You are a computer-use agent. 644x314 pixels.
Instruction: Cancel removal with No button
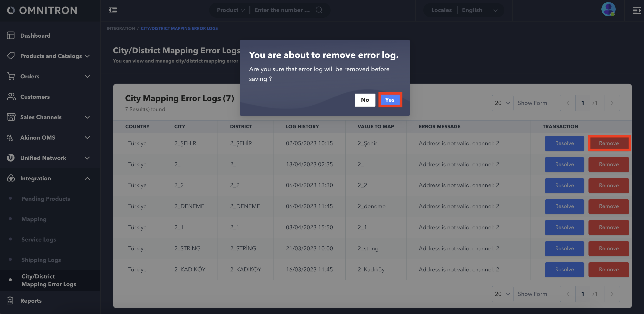[x=365, y=100]
